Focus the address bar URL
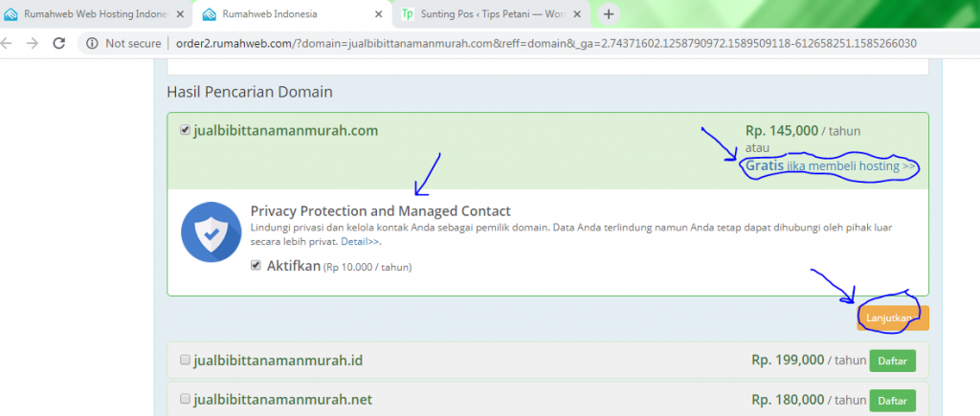The width and height of the screenshot is (980, 416). point(546,43)
